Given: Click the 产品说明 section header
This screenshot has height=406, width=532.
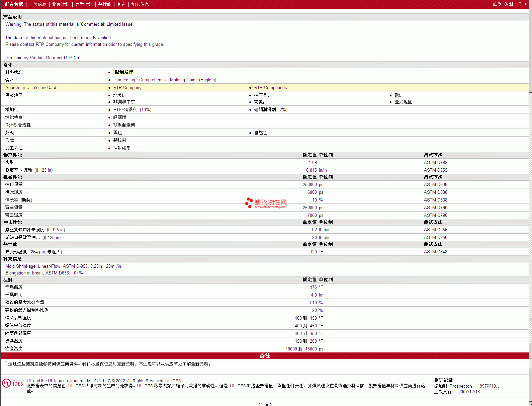Looking at the screenshot, I should pos(12,17).
